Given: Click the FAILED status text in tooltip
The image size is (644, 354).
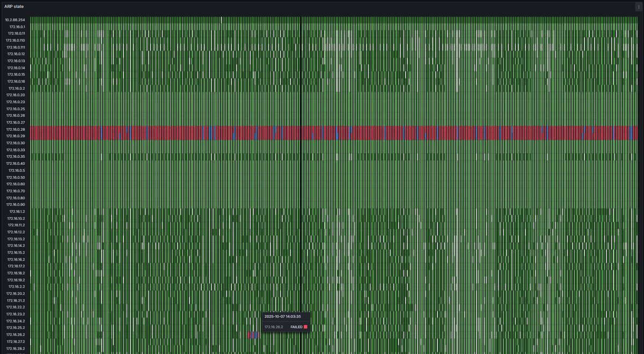Looking at the screenshot, I should coord(296,327).
